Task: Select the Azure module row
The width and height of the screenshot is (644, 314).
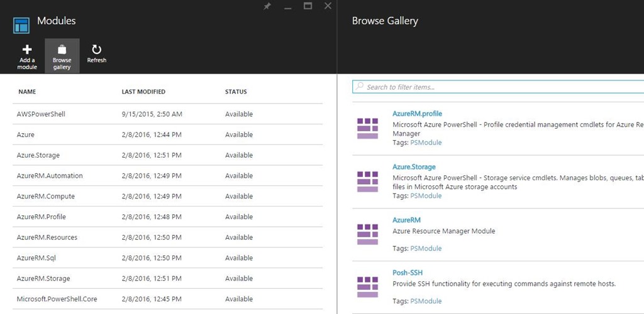Action: pyautogui.click(x=167, y=134)
